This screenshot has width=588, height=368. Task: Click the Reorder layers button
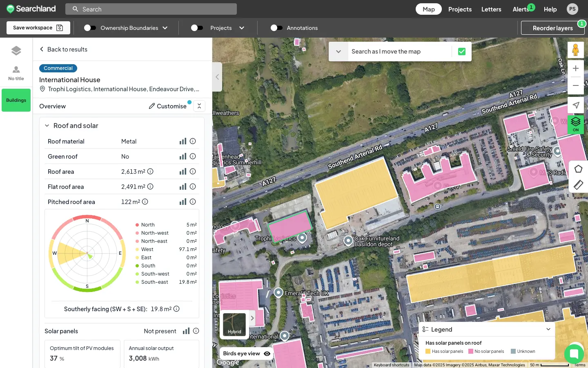click(x=553, y=28)
